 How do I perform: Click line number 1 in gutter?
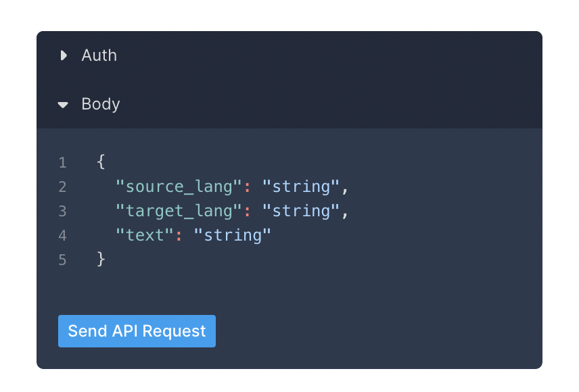(x=62, y=163)
